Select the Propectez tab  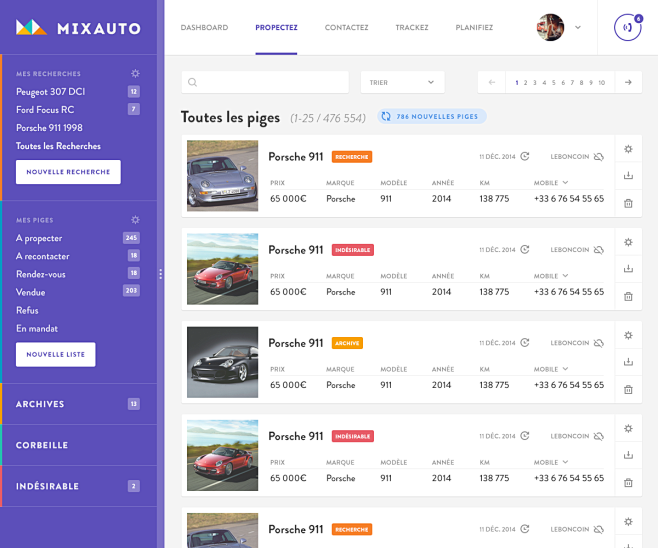276,28
